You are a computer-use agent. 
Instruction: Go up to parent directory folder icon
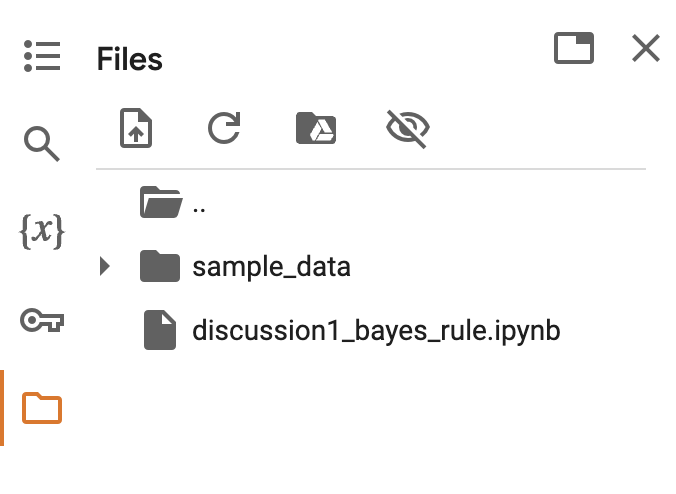point(161,202)
